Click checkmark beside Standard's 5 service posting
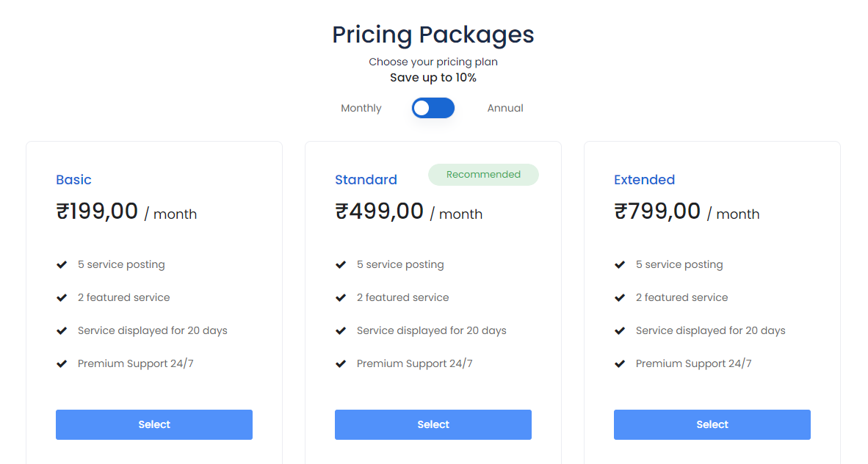The image size is (868, 464). 341,264
